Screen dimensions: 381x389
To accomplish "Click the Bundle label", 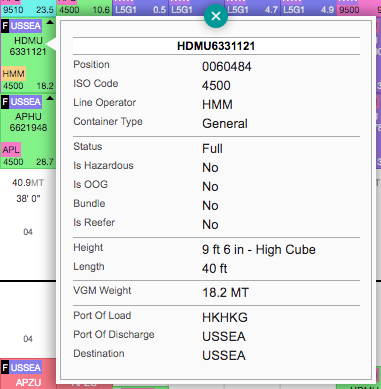I will (89, 204).
